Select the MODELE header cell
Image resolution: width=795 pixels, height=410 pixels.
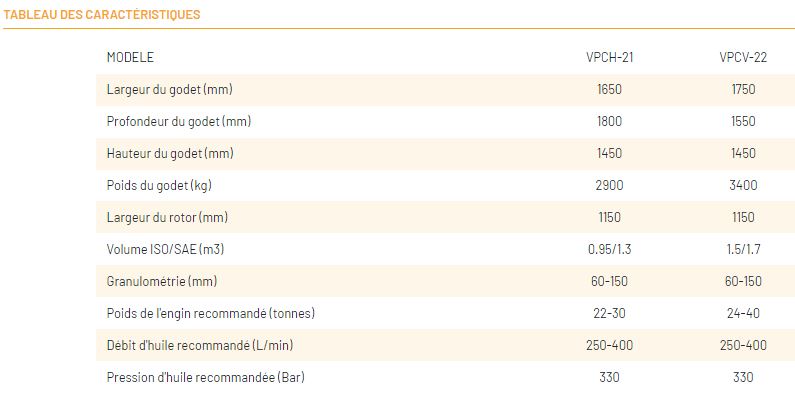tap(130, 58)
